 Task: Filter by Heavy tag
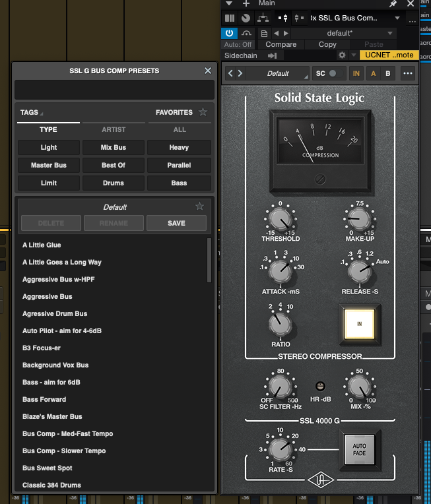click(179, 148)
